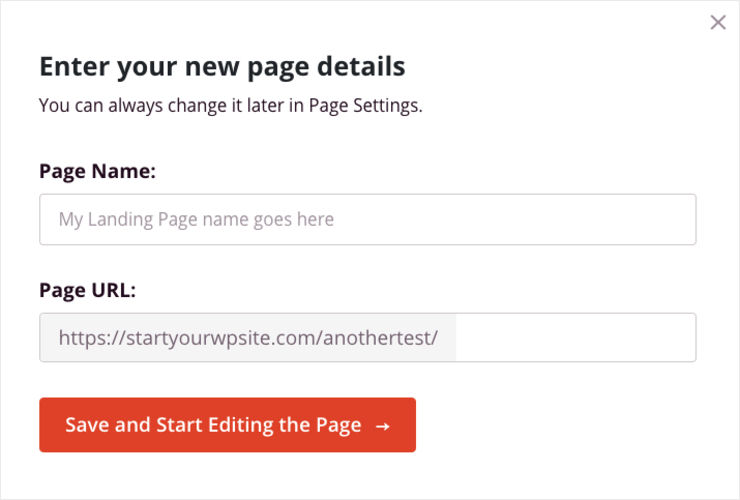Click the greyed URL prefix box

[248, 338]
